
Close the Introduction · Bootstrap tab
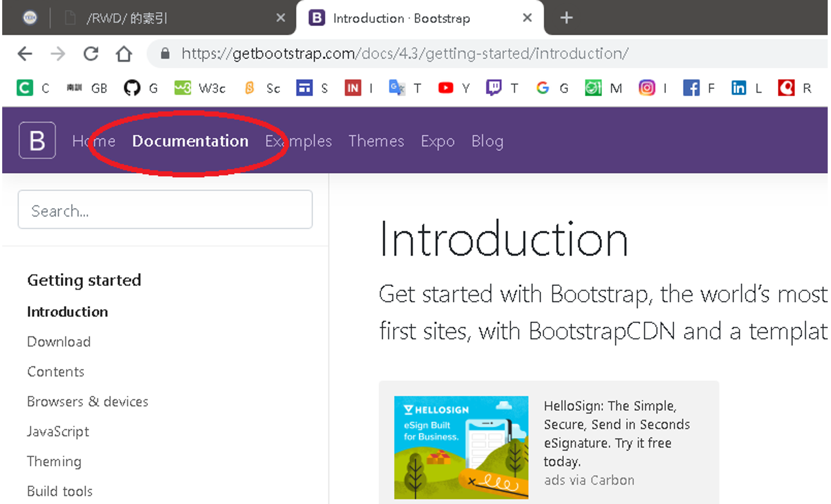click(527, 18)
